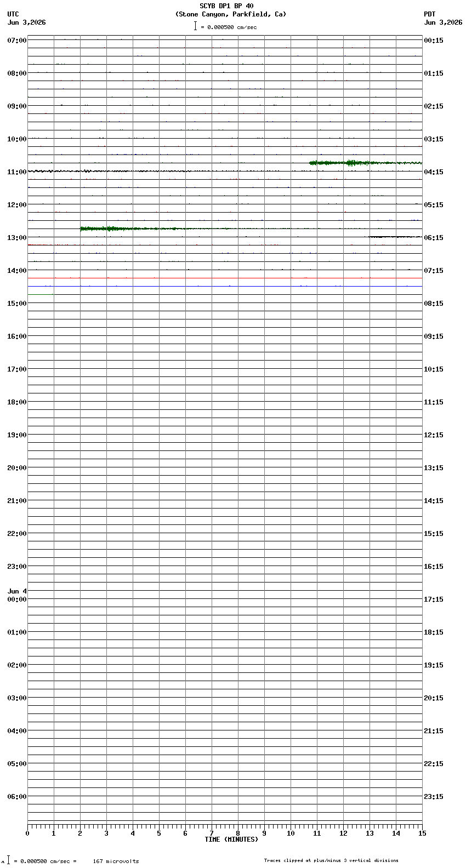
Task: Click the blue current-time trace line
Action: point(225,286)
